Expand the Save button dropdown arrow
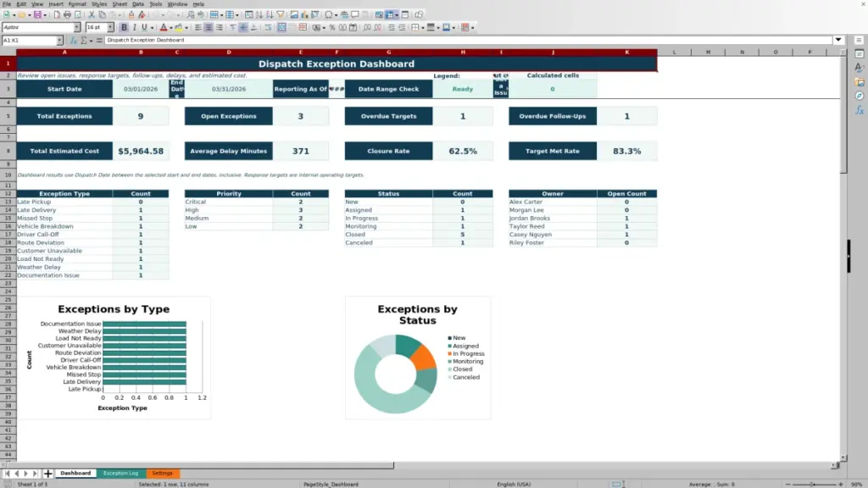Viewport: 868px width, 488px height. pos(45,15)
